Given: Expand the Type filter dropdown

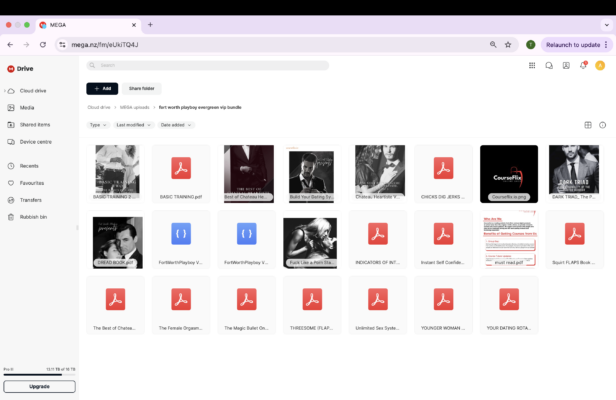Looking at the screenshot, I should click(98, 125).
